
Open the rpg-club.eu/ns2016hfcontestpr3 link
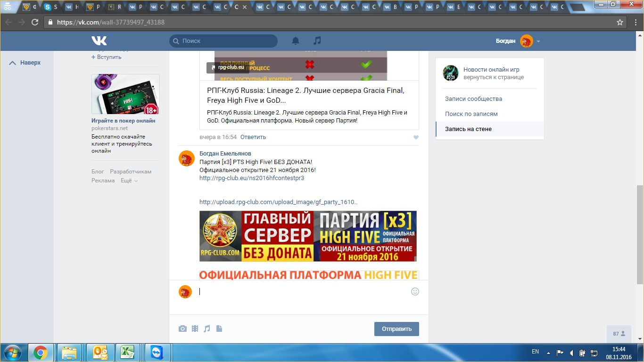click(252, 178)
